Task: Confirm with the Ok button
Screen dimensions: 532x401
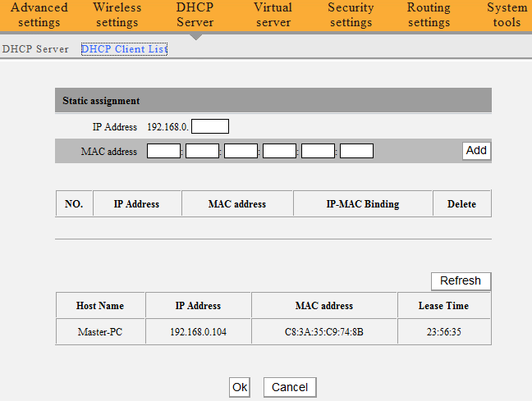Action: pos(240,387)
